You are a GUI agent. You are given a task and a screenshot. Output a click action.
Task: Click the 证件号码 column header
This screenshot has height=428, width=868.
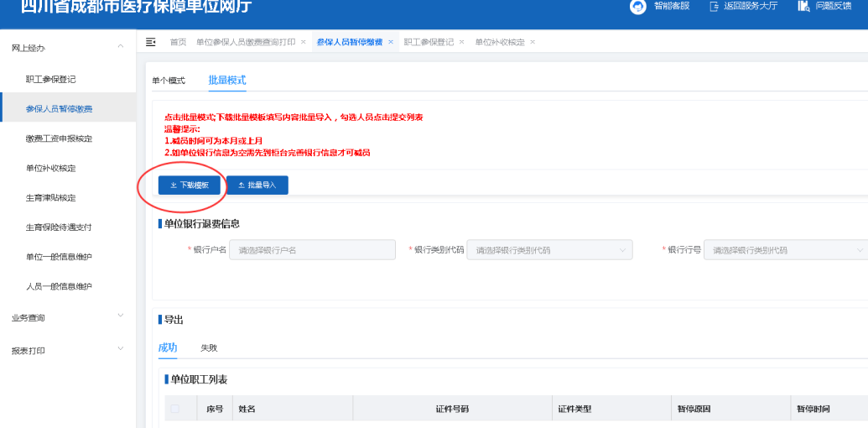(452, 410)
